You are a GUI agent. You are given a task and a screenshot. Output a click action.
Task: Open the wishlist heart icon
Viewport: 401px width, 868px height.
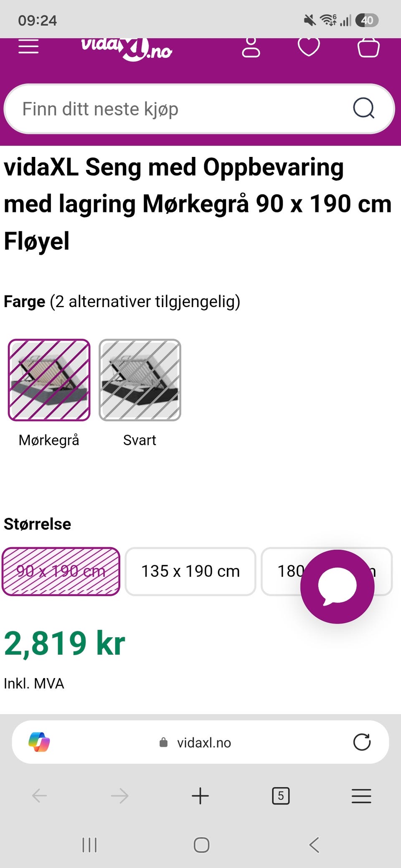tap(309, 47)
